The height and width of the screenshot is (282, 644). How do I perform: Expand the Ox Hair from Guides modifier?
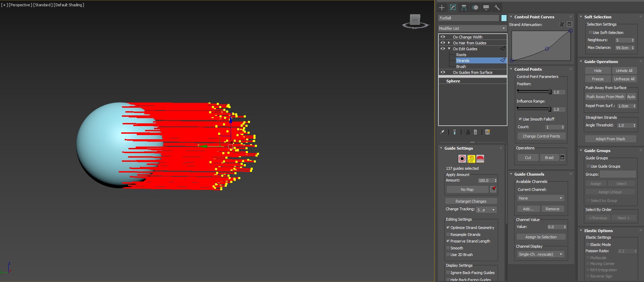449,43
